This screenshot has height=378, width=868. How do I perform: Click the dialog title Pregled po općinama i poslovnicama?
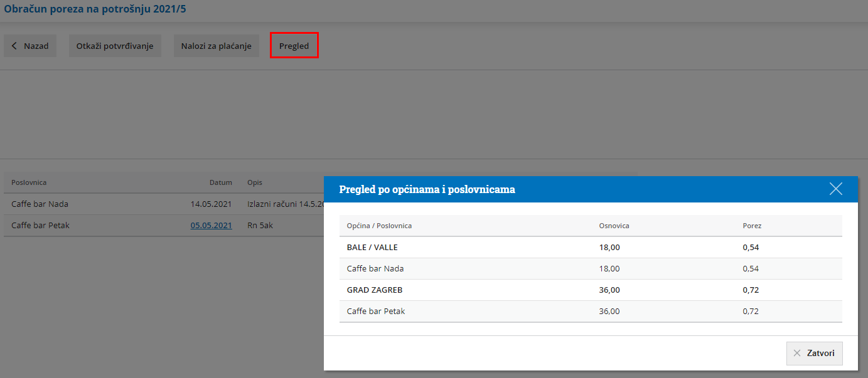(x=427, y=189)
